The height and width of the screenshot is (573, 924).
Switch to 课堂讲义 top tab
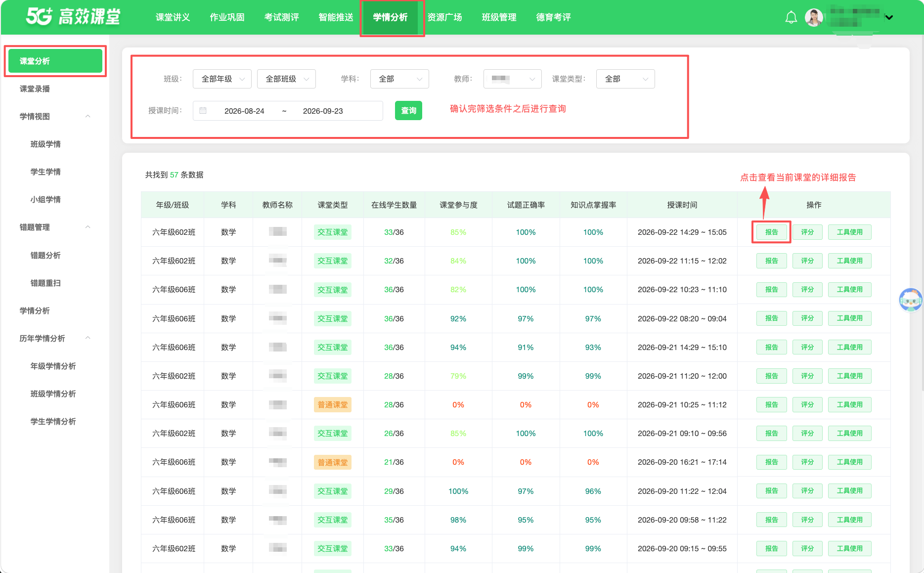(x=173, y=17)
